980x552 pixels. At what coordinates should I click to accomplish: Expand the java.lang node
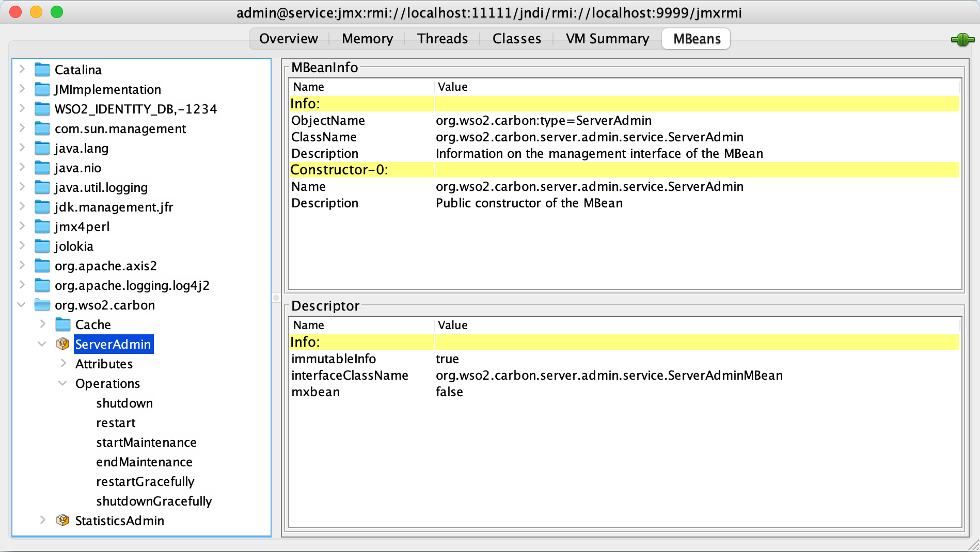pos(22,147)
